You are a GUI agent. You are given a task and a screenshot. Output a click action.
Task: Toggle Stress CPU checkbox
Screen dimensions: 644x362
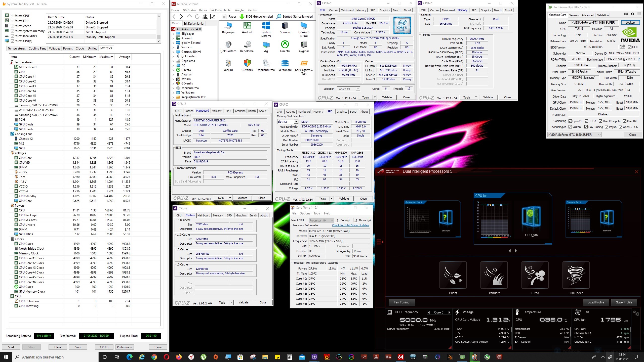pos(12,16)
